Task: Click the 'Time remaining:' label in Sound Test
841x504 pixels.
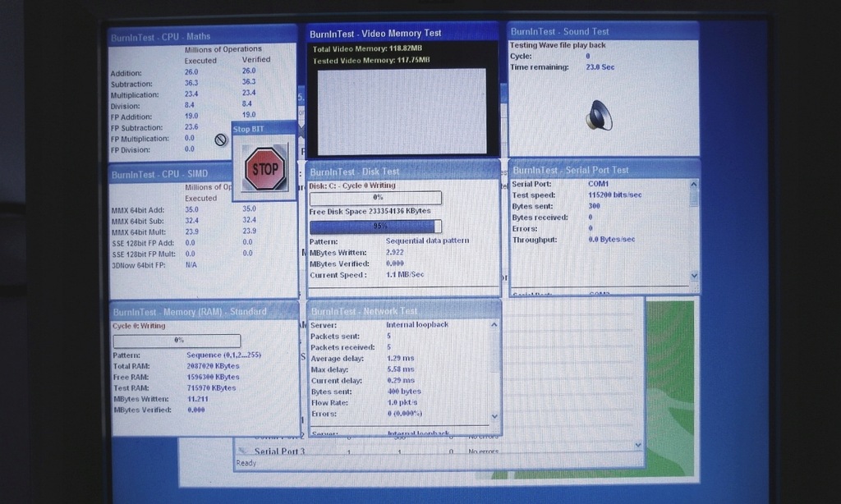Action: 539,67
